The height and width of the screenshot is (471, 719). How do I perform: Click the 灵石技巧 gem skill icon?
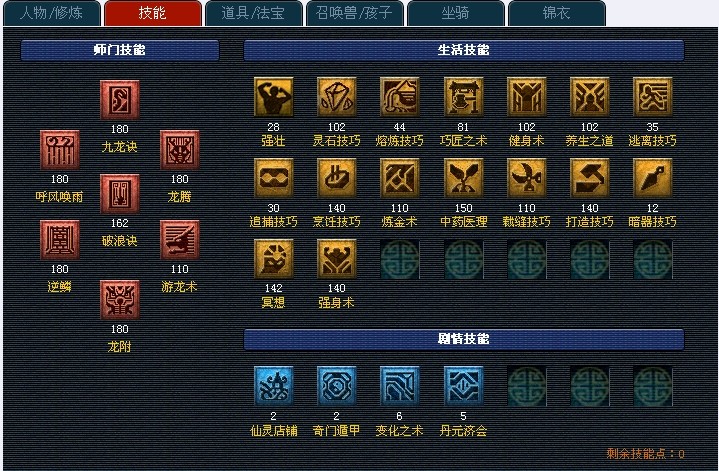337,97
